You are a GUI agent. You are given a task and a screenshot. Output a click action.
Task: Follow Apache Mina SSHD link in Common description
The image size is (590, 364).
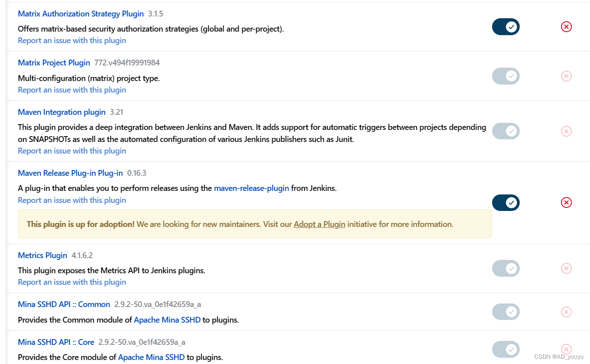[x=167, y=320]
